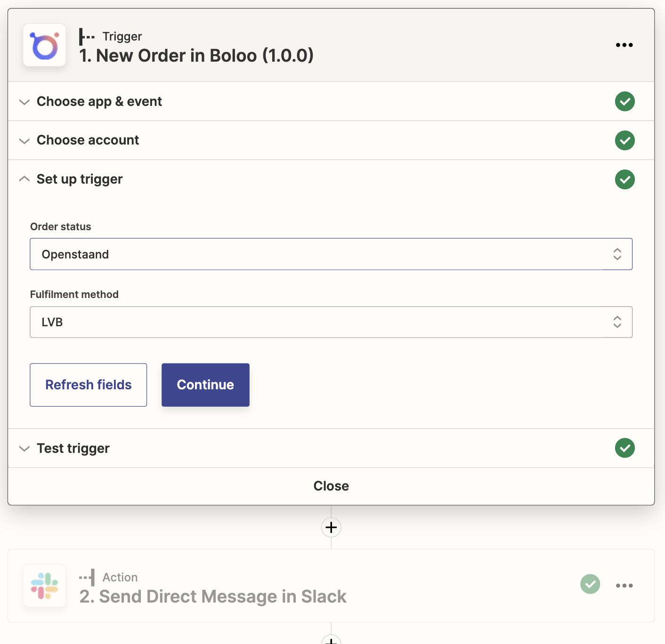Expand the Choose app & event section
This screenshot has width=665, height=644.
click(331, 101)
